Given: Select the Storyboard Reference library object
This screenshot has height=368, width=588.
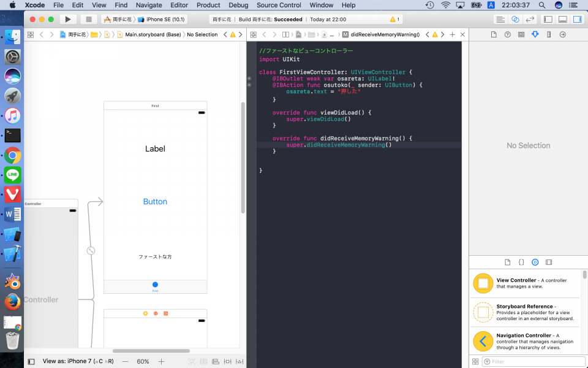Looking at the screenshot, I should point(526,312).
